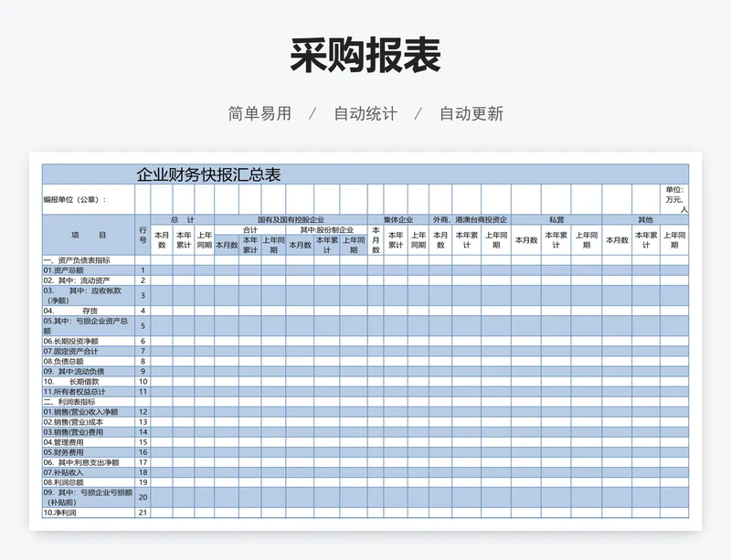Image resolution: width=731 pixels, height=560 pixels.
Task: Select the 编报单位（公章）cell
Action: point(89,199)
